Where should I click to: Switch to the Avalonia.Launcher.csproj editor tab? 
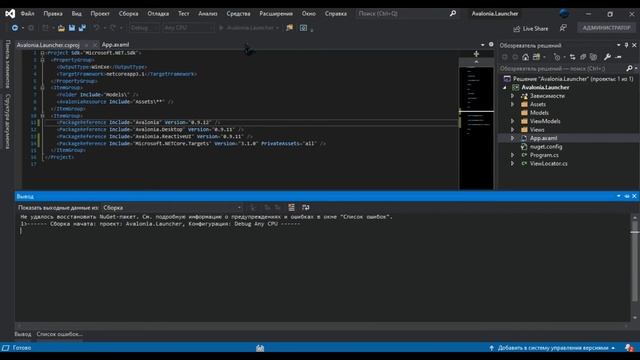(48, 45)
